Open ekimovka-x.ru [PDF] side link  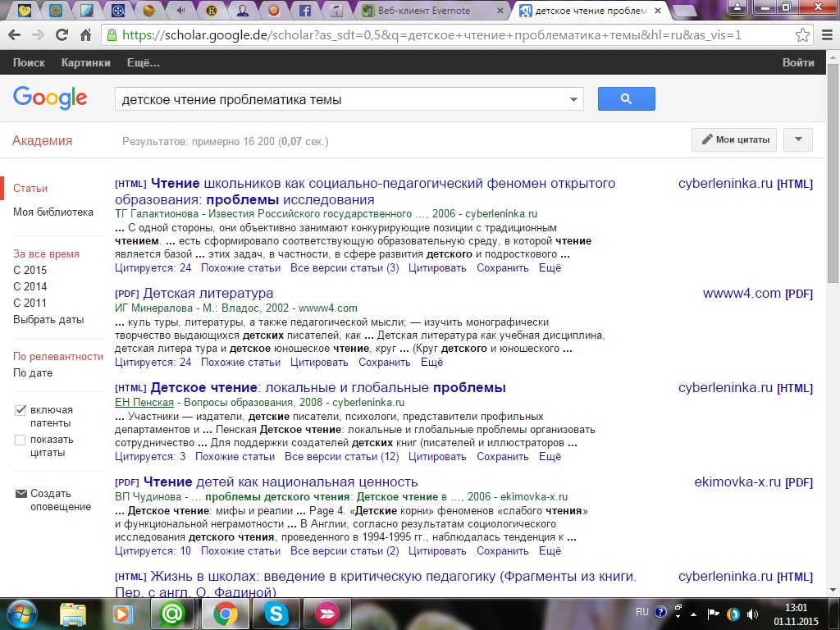coord(753,482)
